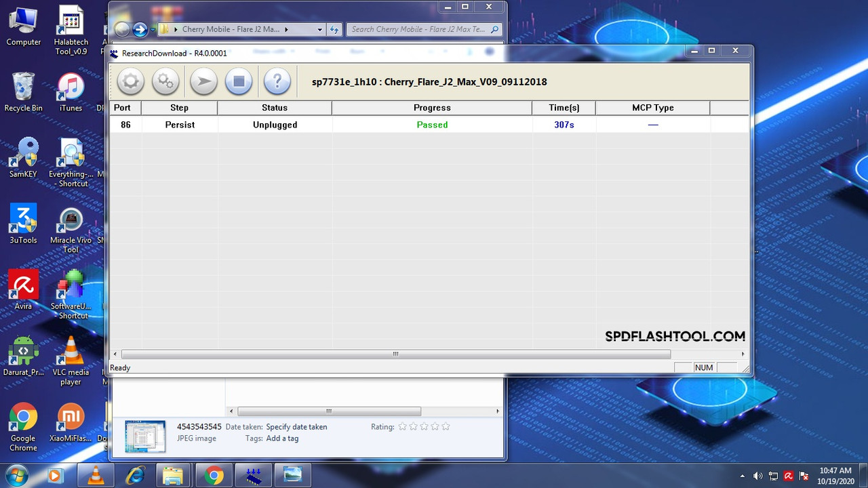Open SamKEY desktop shortcut

(23, 158)
